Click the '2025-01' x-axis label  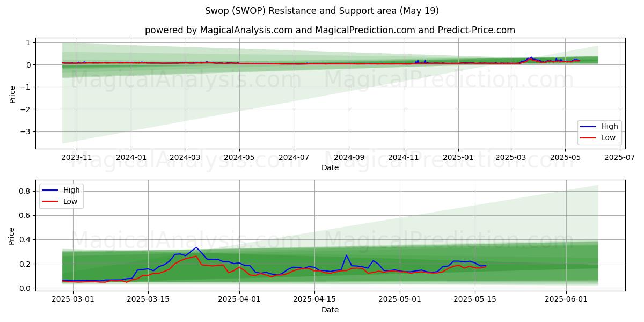point(458,158)
